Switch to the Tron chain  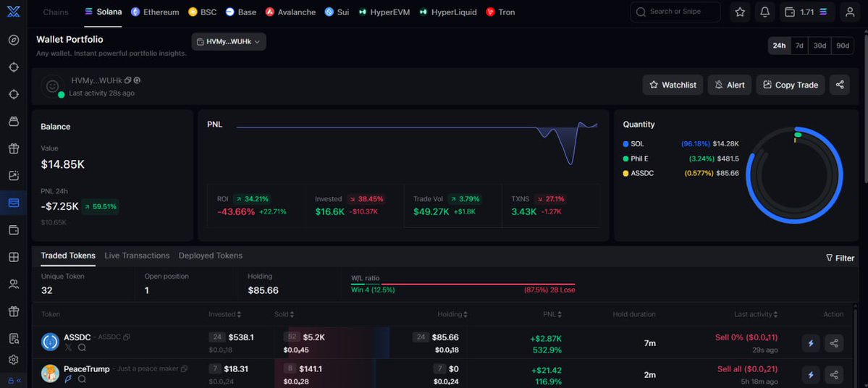tap(500, 12)
